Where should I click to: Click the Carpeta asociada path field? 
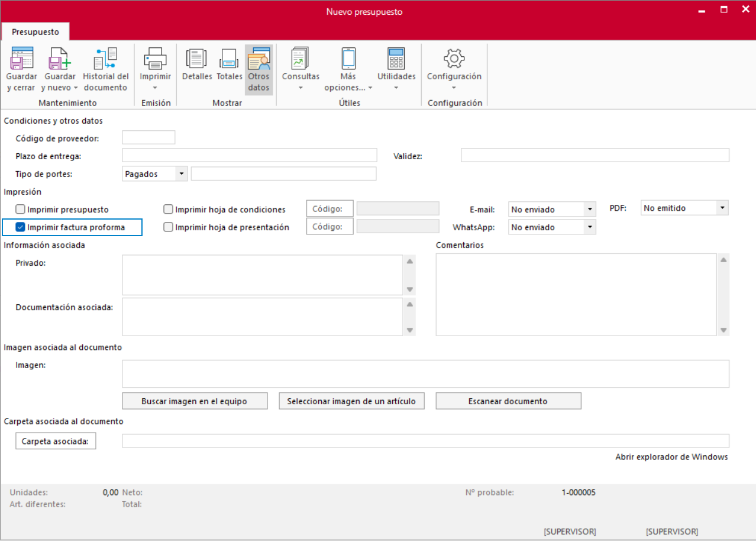click(x=425, y=441)
